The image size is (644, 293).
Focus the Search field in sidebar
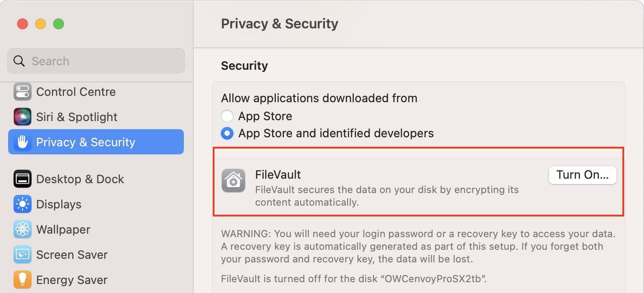pyautogui.click(x=104, y=61)
